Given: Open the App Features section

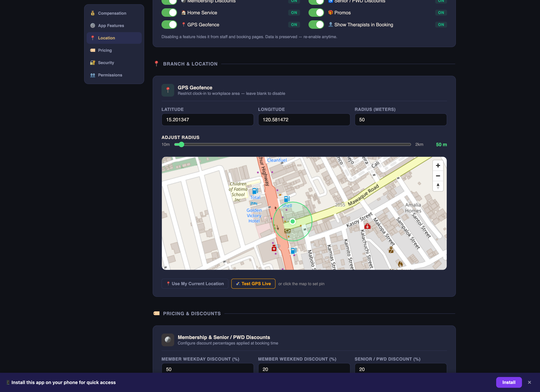Looking at the screenshot, I should (x=114, y=26).
